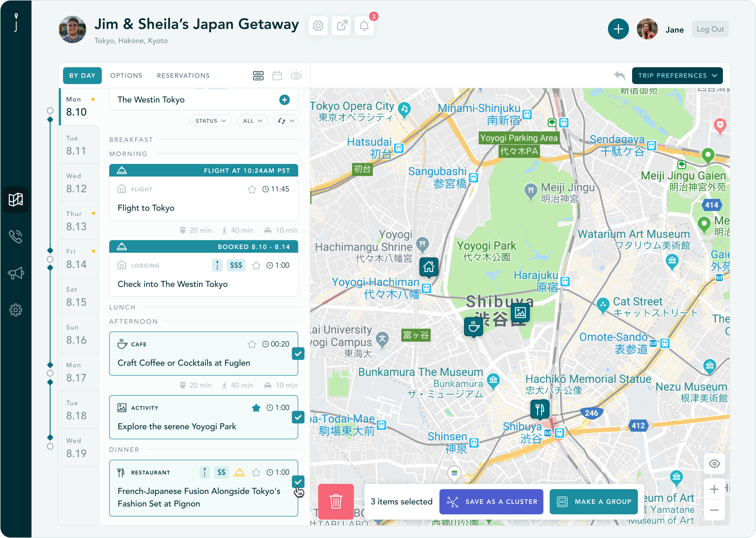Click Save as a Cluster button
Image resolution: width=756 pixels, height=538 pixels.
click(x=491, y=501)
